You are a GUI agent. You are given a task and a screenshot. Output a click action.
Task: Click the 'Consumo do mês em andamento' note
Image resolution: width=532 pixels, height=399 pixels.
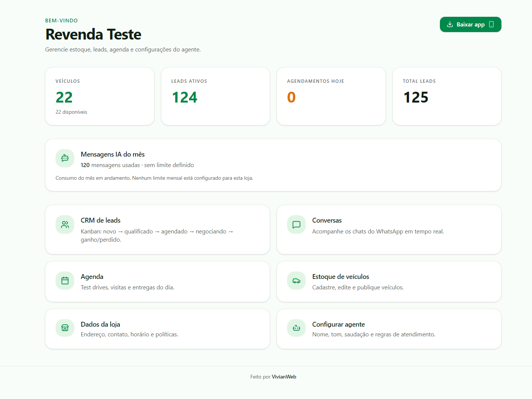[154, 178]
